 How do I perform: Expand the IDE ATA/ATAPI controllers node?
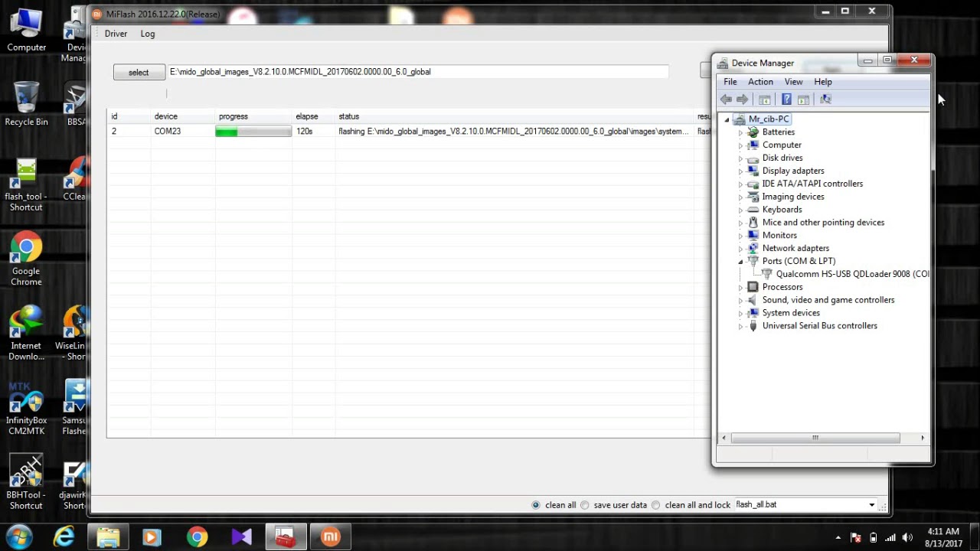pyautogui.click(x=740, y=184)
